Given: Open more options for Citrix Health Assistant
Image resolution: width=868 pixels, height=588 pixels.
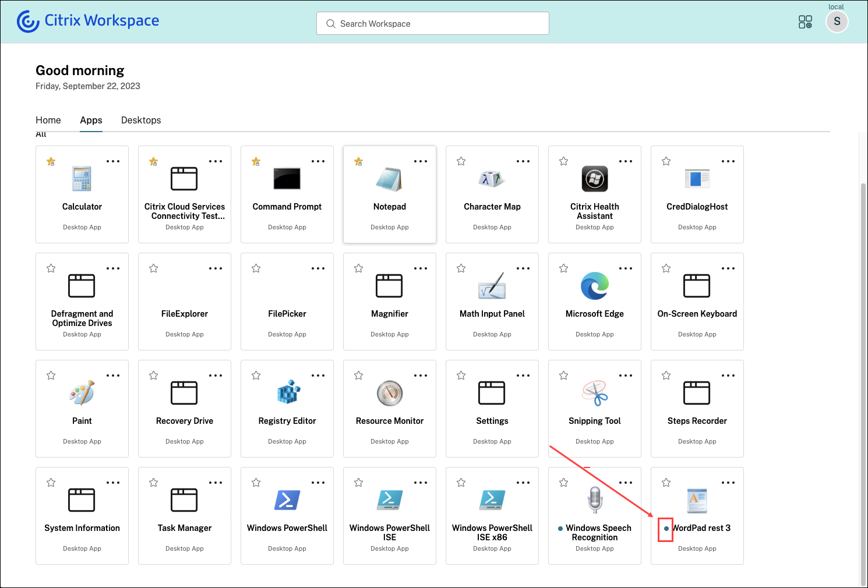Looking at the screenshot, I should pos(626,161).
